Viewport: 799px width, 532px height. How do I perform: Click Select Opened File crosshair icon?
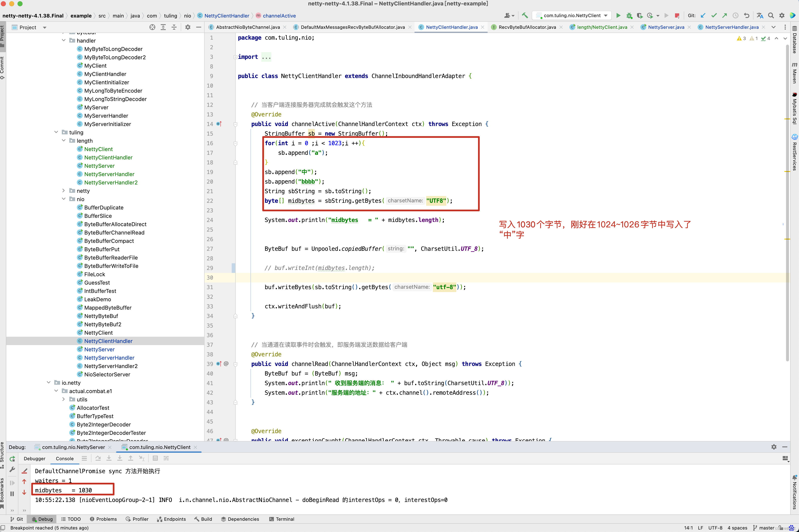click(152, 27)
